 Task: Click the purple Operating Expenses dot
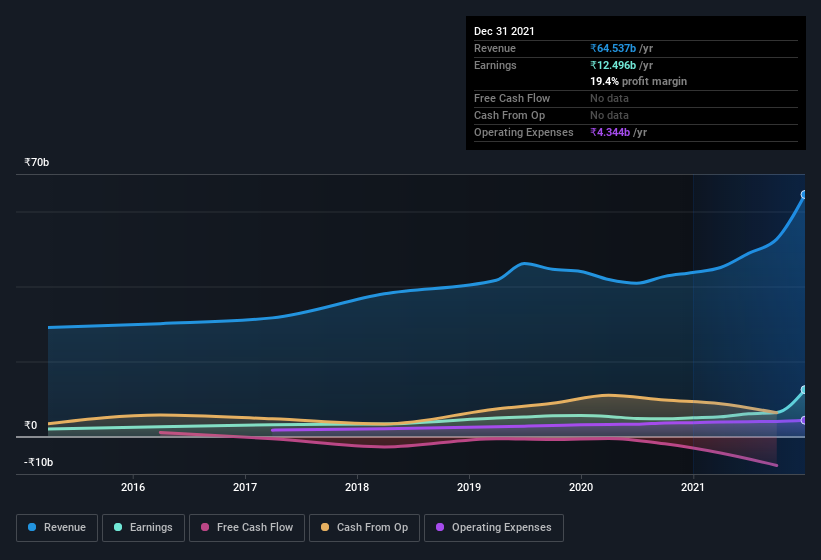click(x=440, y=527)
